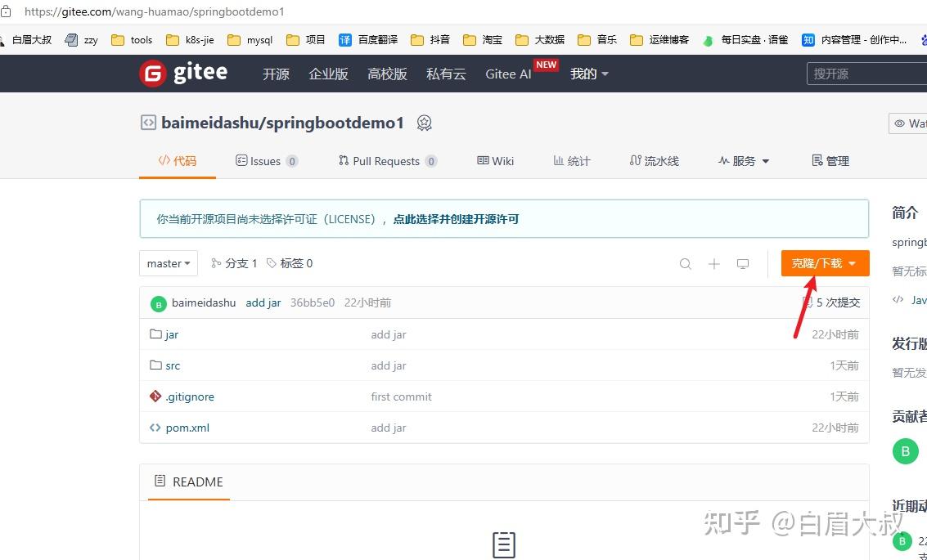
Task: Click the commit author avatar for baimeidashu
Action: [x=158, y=302]
